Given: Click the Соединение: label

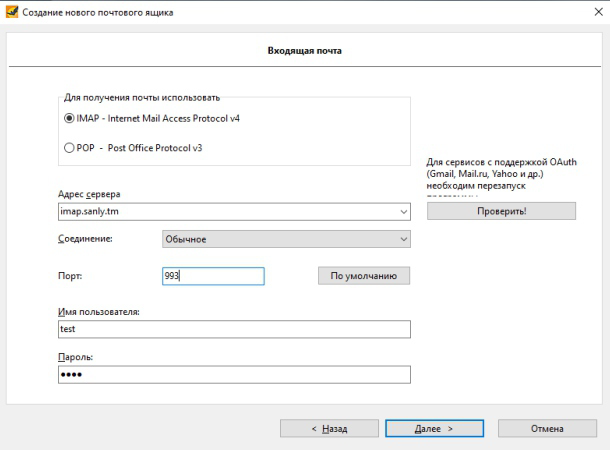Looking at the screenshot, I should click(85, 239).
